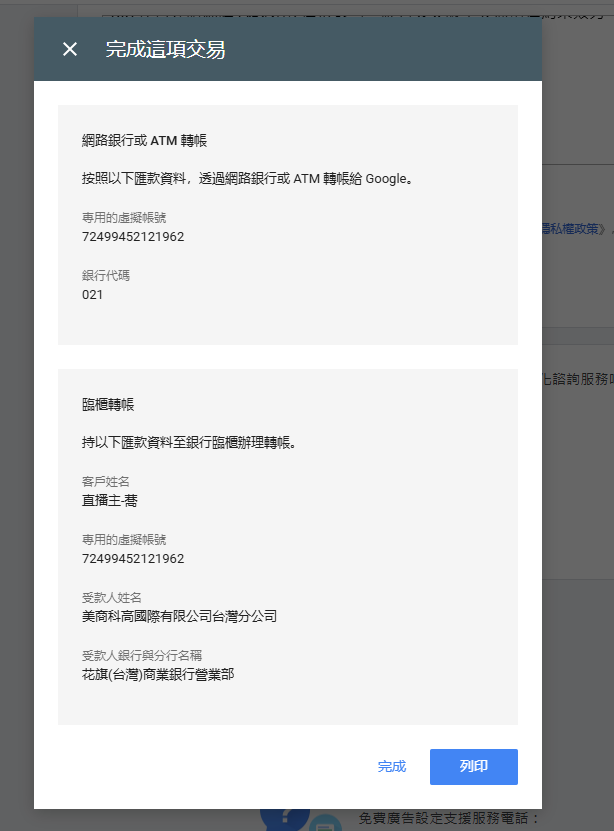Click the 臨櫃轉帳 section heading
The height and width of the screenshot is (831, 614).
coord(108,404)
